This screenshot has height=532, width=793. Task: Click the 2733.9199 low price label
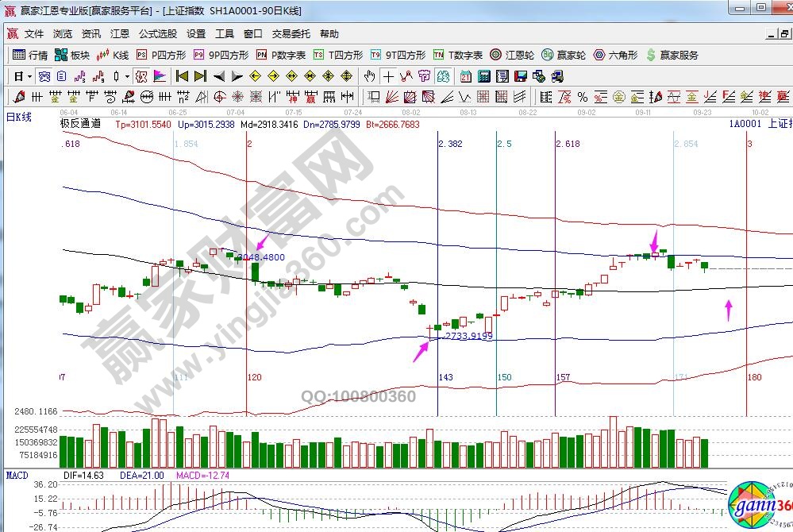(x=468, y=335)
